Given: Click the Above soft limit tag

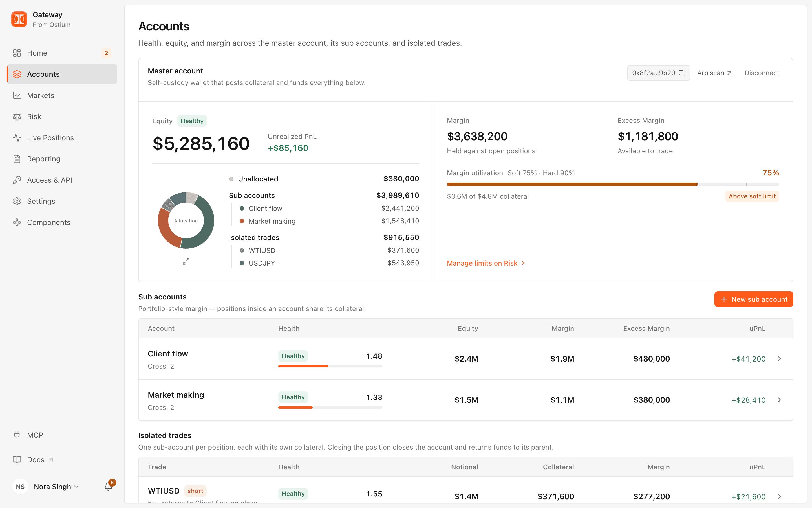Looking at the screenshot, I should point(752,196).
